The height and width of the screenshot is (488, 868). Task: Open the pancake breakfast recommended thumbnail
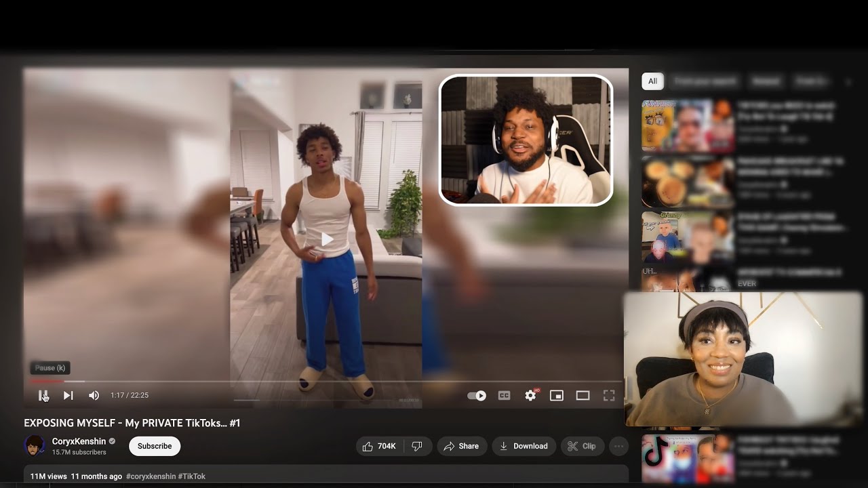pos(688,182)
